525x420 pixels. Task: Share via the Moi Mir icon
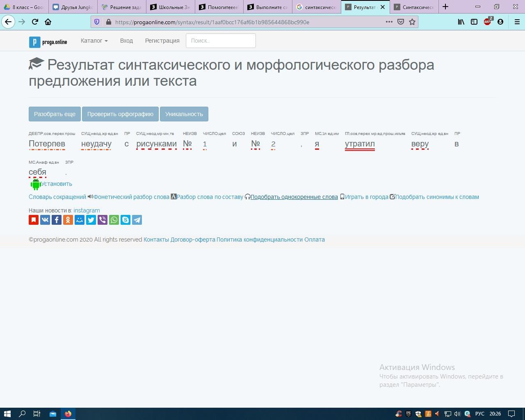80,220
